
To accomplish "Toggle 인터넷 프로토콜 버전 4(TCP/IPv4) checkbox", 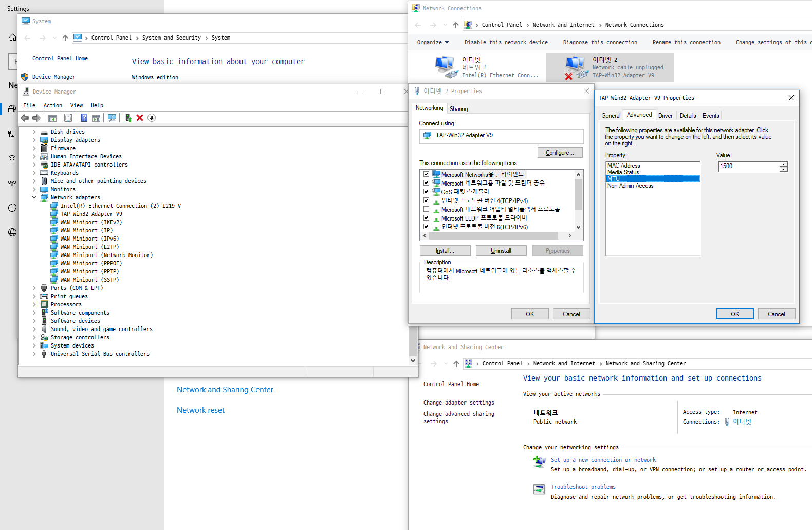I will (x=426, y=200).
